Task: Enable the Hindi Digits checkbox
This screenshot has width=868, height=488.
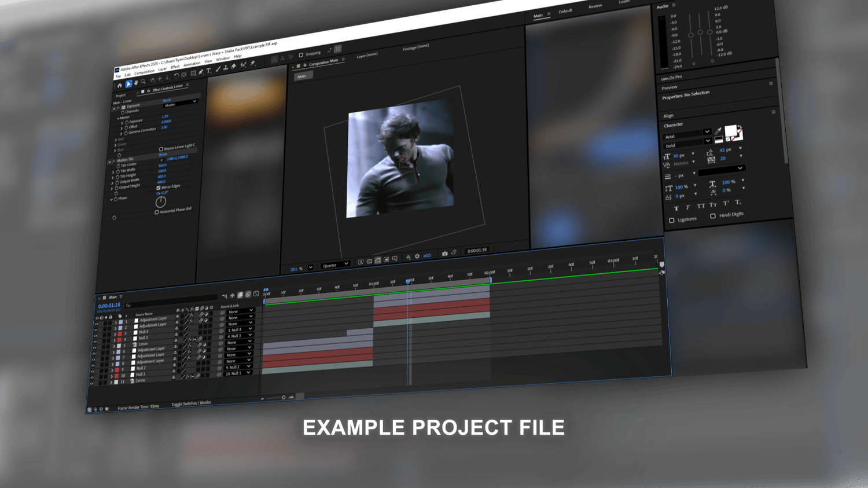Action: pos(713,216)
